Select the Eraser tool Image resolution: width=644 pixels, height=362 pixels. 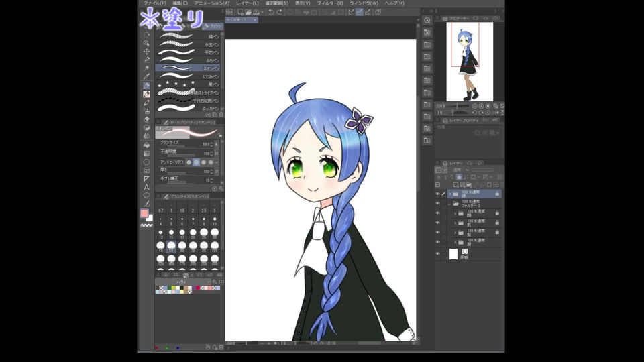(x=146, y=119)
